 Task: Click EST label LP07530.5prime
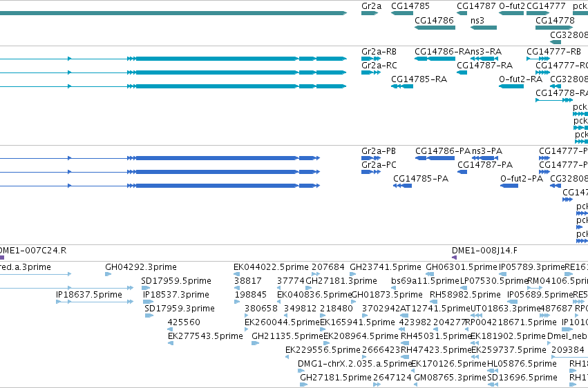(x=493, y=281)
